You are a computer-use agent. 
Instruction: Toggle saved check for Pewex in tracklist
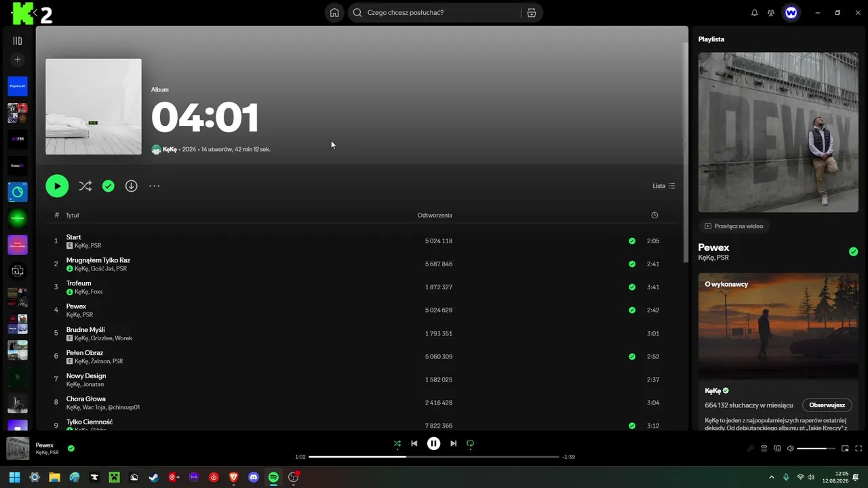click(632, 310)
